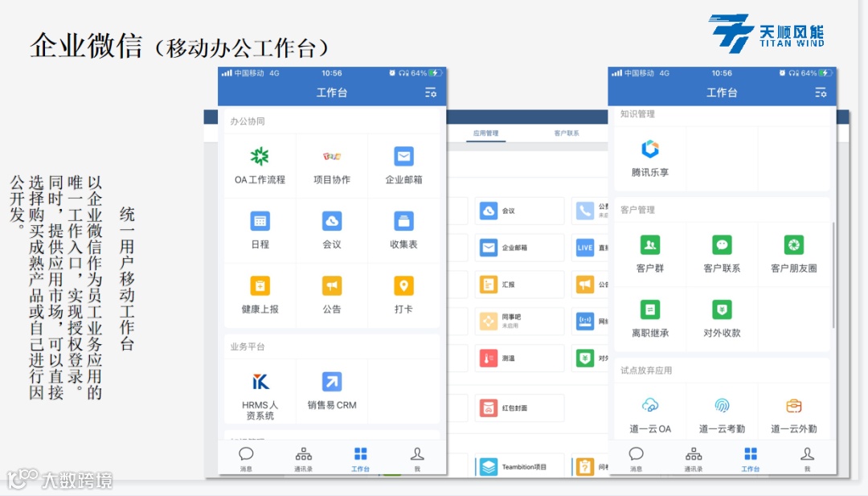This screenshot has height=496, width=868.
Task: Open 会议 app in left phone workbench
Action: 332,230
